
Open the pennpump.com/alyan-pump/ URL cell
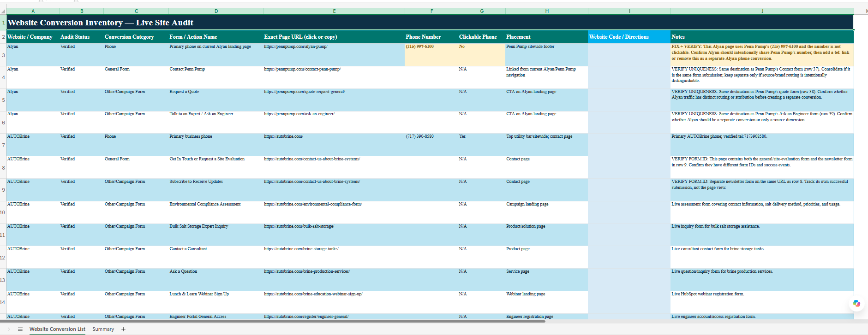[334, 55]
